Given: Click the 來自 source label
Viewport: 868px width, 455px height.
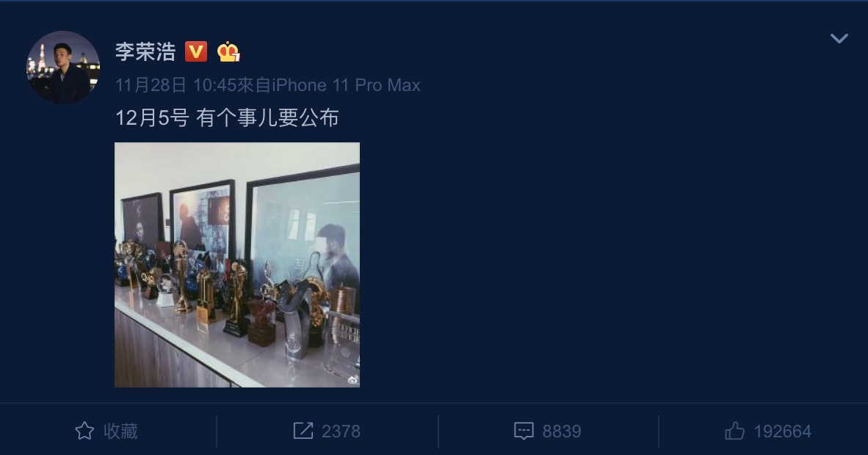Looking at the screenshot, I should (x=254, y=85).
